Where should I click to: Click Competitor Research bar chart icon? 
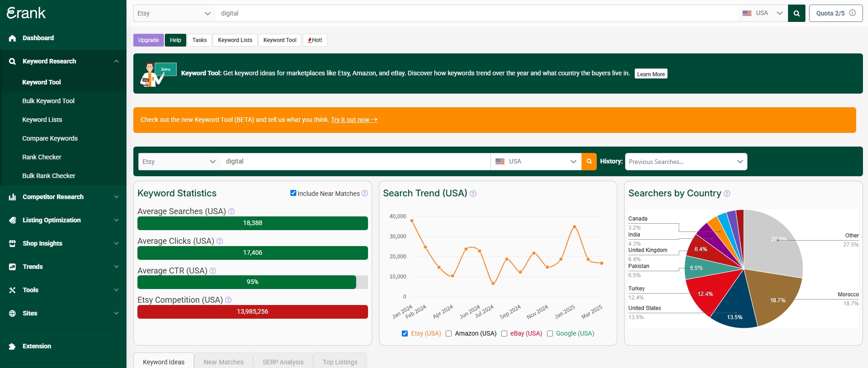pyautogui.click(x=12, y=197)
